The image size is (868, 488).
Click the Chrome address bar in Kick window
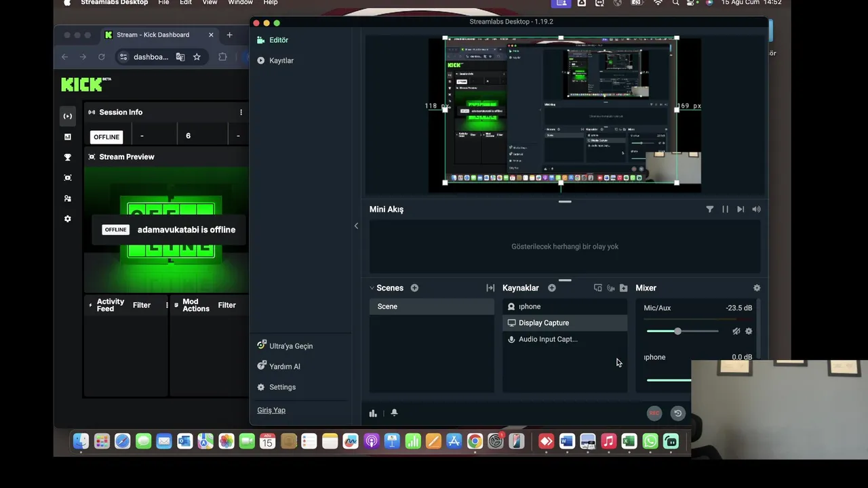(x=151, y=57)
